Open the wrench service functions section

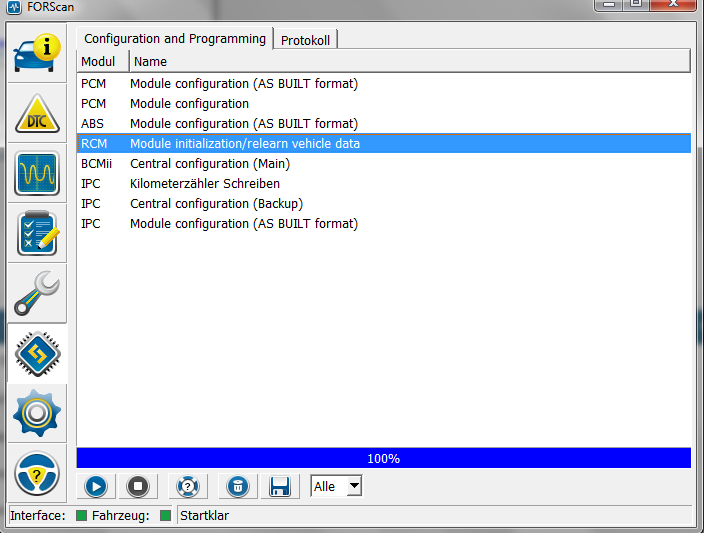pos(37,293)
